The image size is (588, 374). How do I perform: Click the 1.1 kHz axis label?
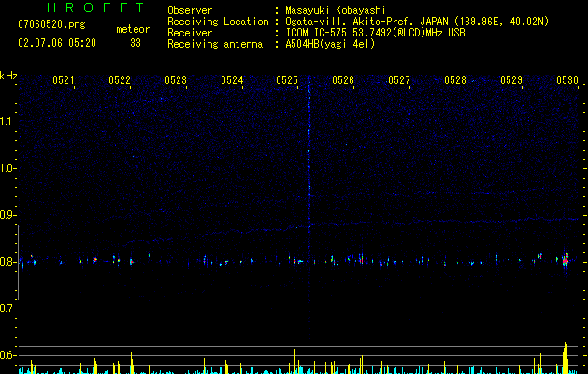click(7, 122)
